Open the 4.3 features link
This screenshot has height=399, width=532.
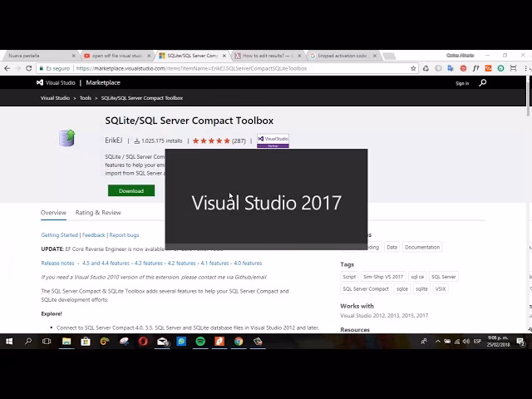[x=149, y=263]
